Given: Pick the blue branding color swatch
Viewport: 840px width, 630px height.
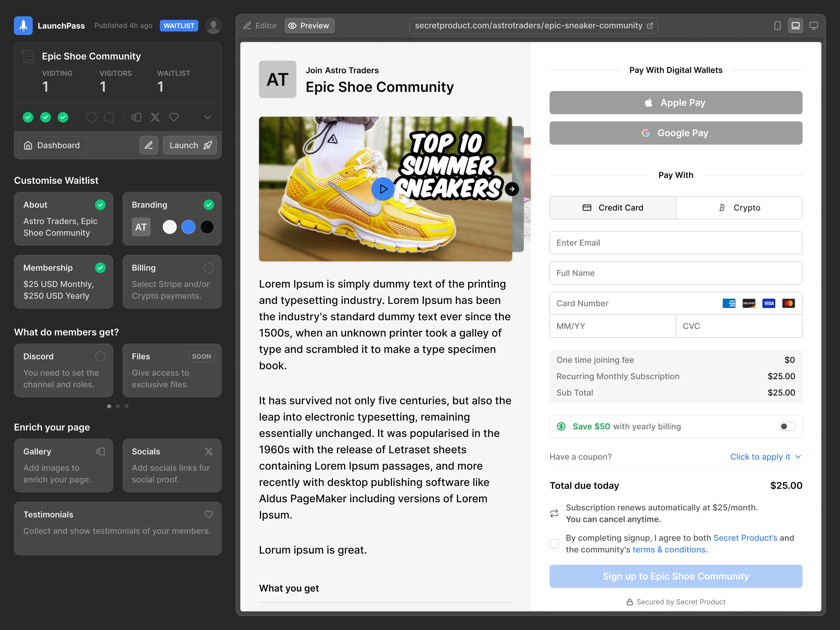Looking at the screenshot, I should (x=188, y=227).
